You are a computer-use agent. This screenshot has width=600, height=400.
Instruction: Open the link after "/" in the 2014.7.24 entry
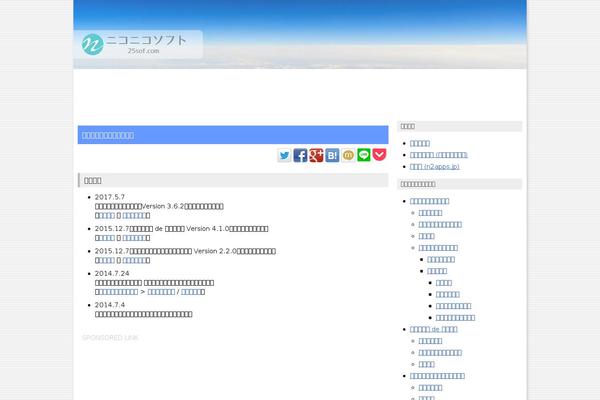point(191,292)
